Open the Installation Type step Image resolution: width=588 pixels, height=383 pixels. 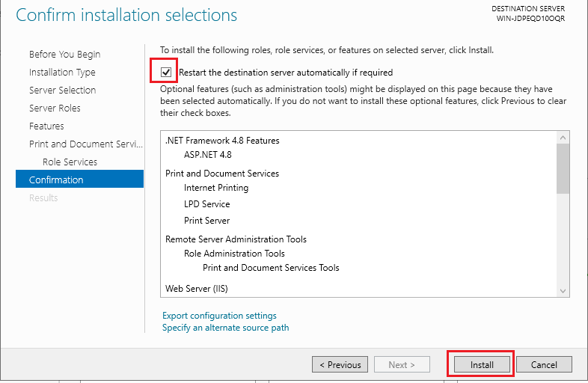[x=62, y=72]
